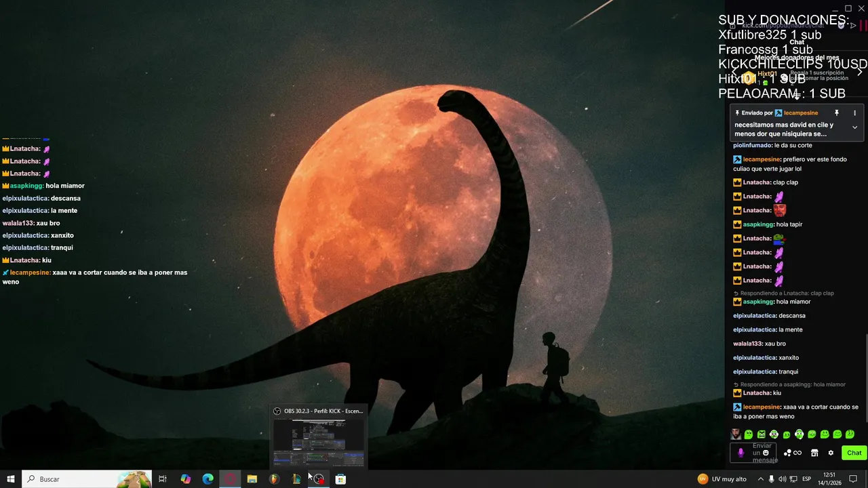Open League of Legends taskbar icon
The width and height of the screenshot is (868, 488).
(x=296, y=479)
